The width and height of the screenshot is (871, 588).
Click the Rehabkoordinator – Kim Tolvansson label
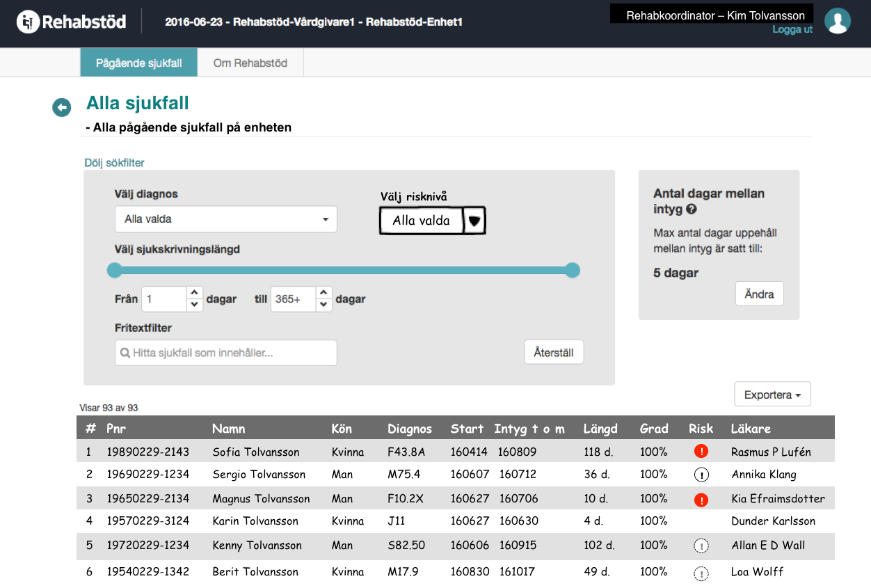[x=715, y=15]
